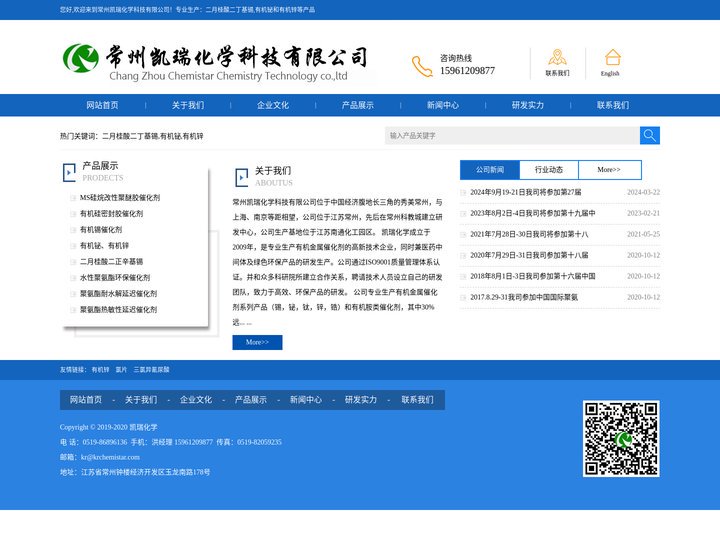The height and width of the screenshot is (540, 720).
Task: Open the 联系我们 map pin icon
Action: coord(557,57)
